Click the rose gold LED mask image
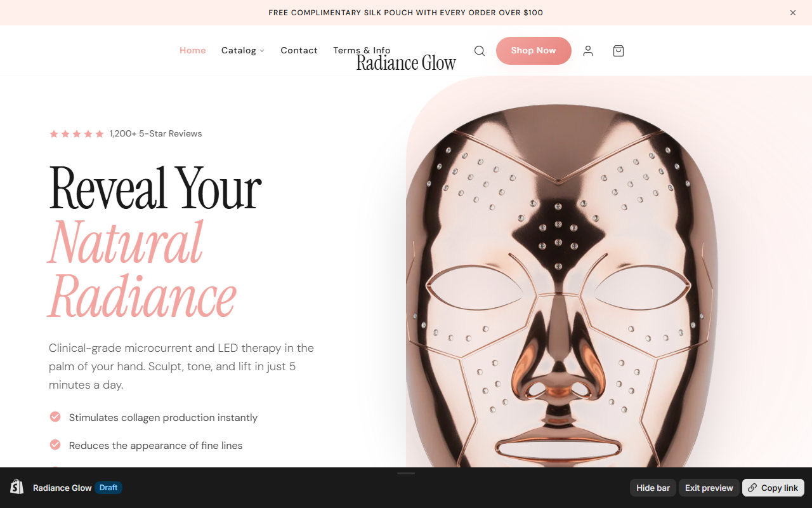Image resolution: width=812 pixels, height=508 pixels. click(561, 286)
